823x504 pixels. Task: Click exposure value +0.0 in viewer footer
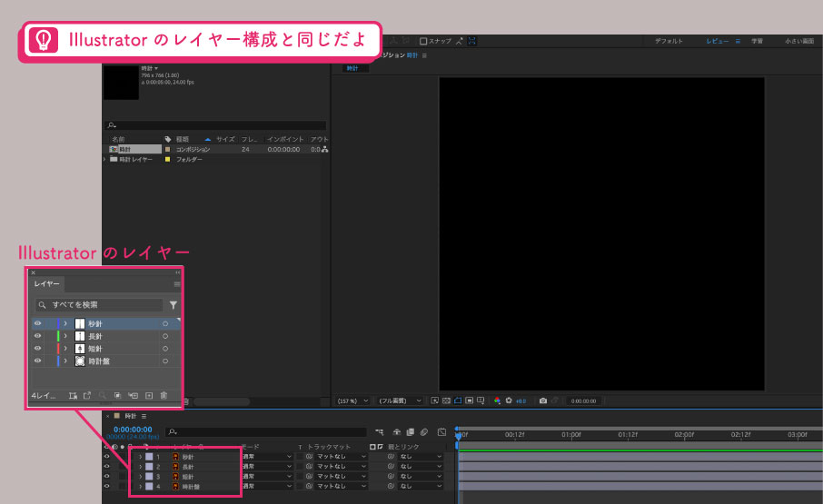521,401
